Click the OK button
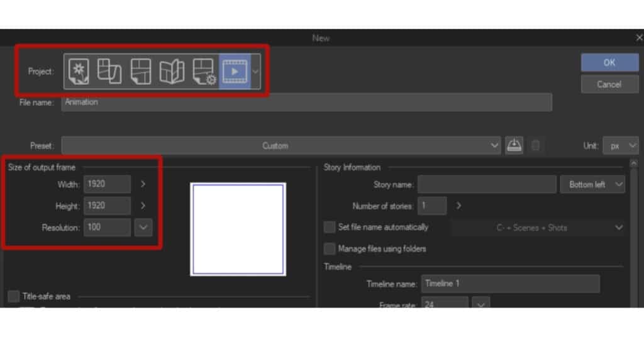This screenshot has height=337, width=644. pyautogui.click(x=609, y=63)
